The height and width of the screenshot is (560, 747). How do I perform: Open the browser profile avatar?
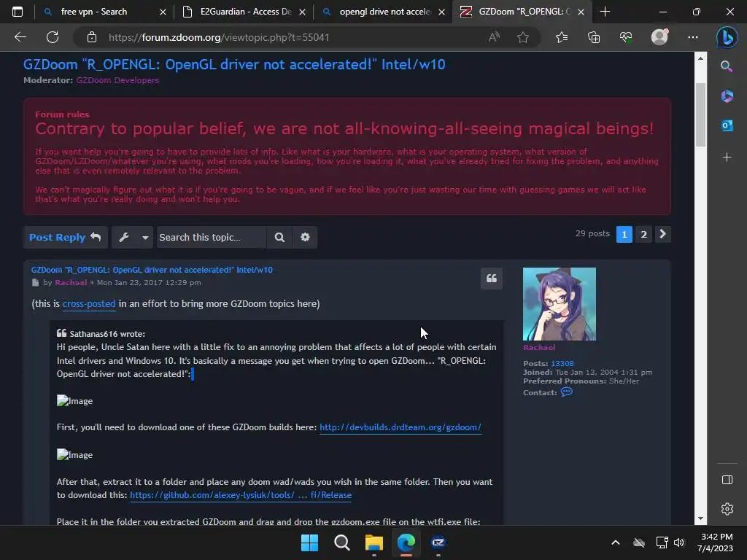tap(659, 37)
